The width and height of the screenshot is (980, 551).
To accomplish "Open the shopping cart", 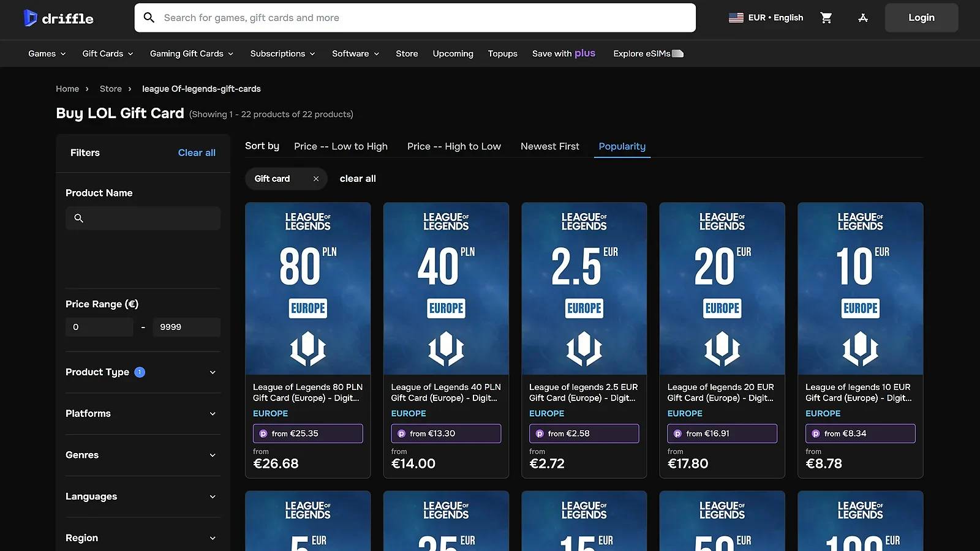I will click(x=826, y=18).
